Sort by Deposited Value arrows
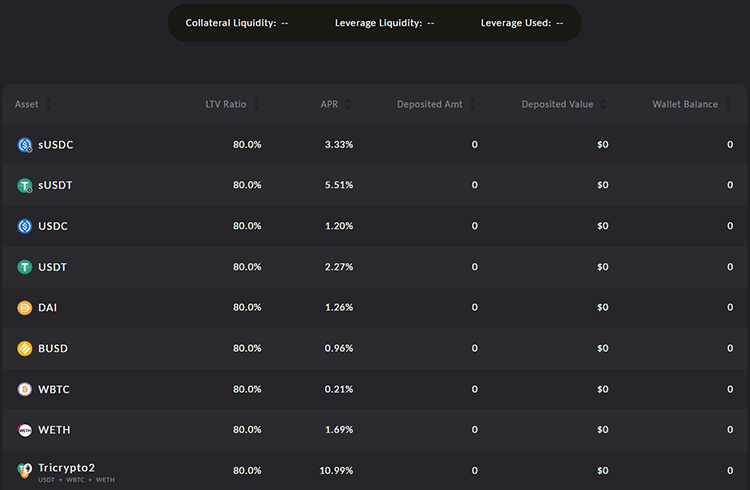This screenshot has height=490, width=750. point(603,104)
